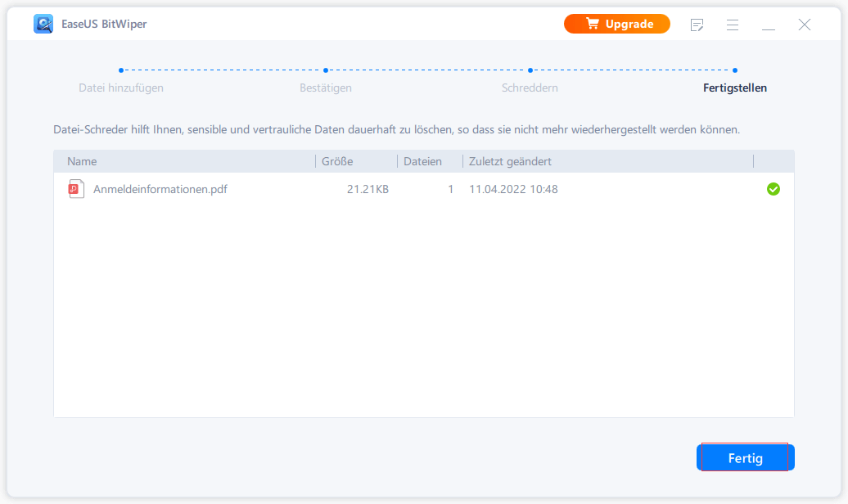Click the date 11.04.2022 10:48

pyautogui.click(x=513, y=189)
